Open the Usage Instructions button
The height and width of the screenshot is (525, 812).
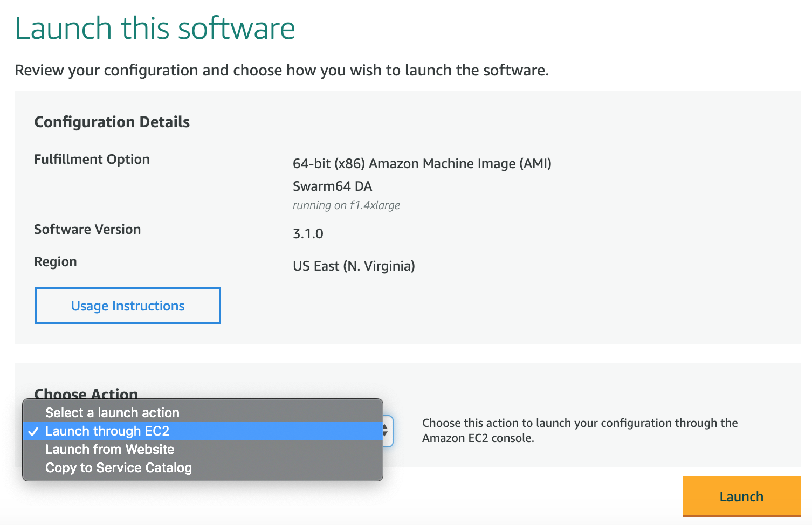[128, 306]
